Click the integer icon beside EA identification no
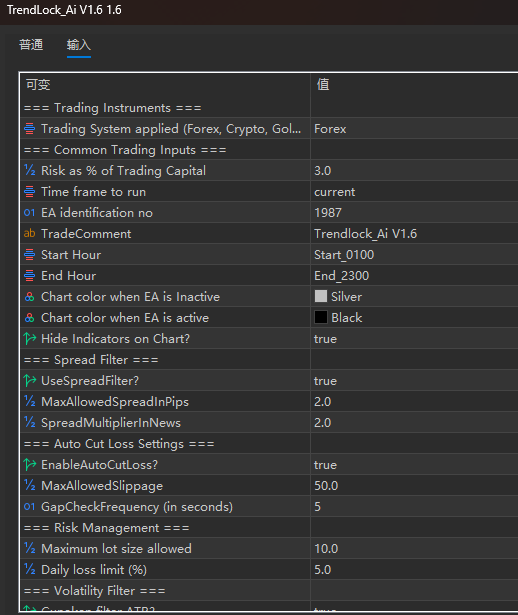Screen dimensions: 518x615 (29, 213)
